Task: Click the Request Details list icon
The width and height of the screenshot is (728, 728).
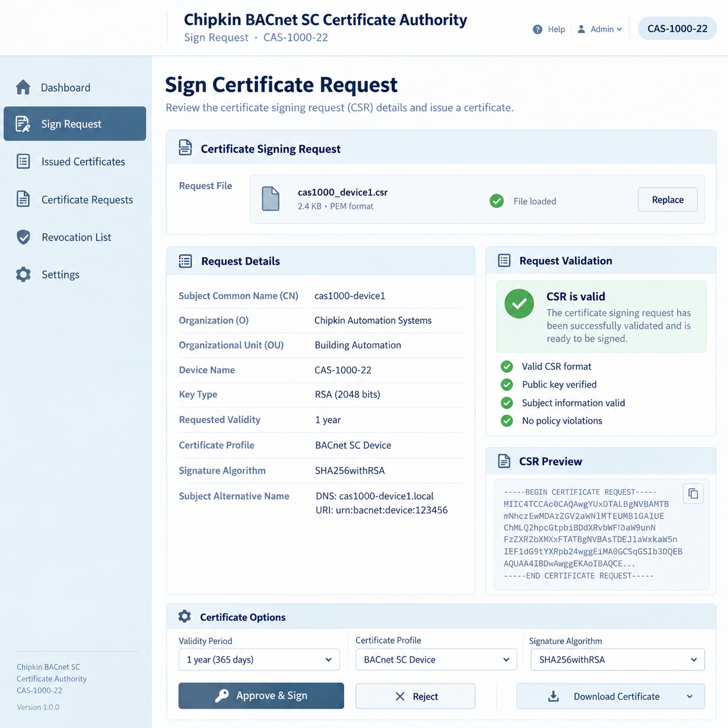Action: [x=185, y=261]
